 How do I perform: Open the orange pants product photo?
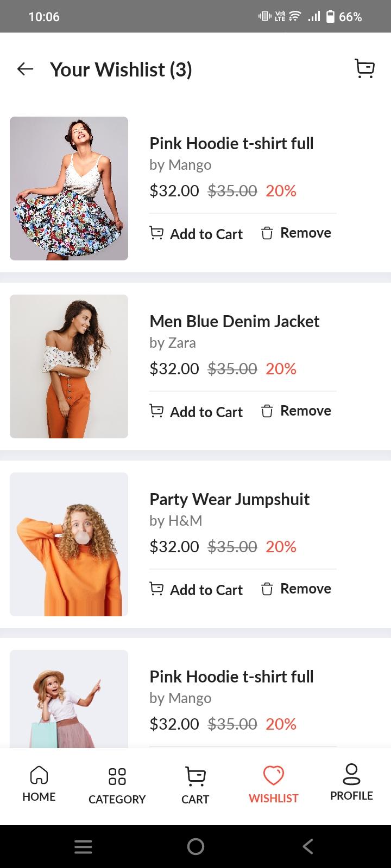69,366
